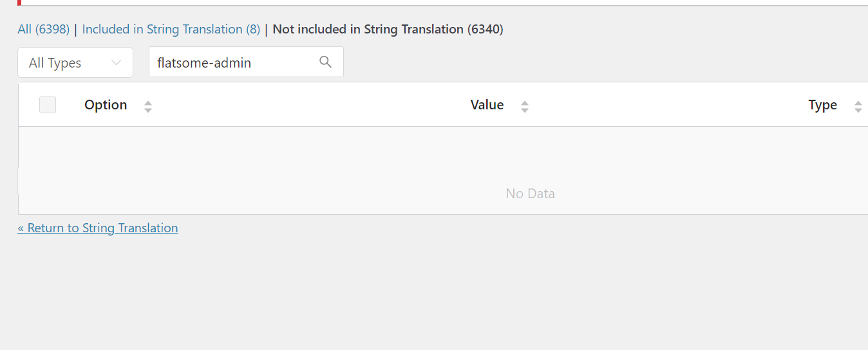Click the red-edged notice box at top
The width and height of the screenshot is (868, 350).
point(442,3)
